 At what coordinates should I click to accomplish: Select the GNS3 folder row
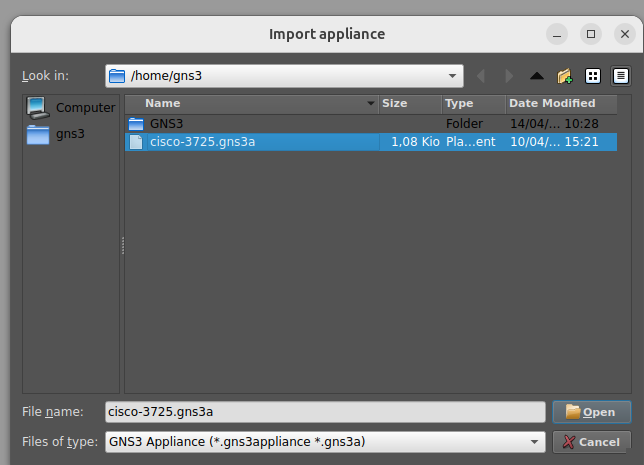tap(371, 124)
